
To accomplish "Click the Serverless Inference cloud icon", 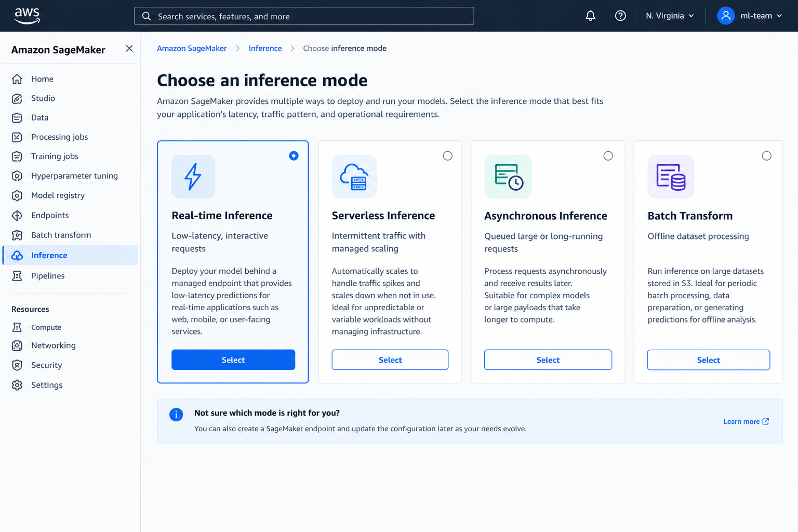I will (x=354, y=177).
